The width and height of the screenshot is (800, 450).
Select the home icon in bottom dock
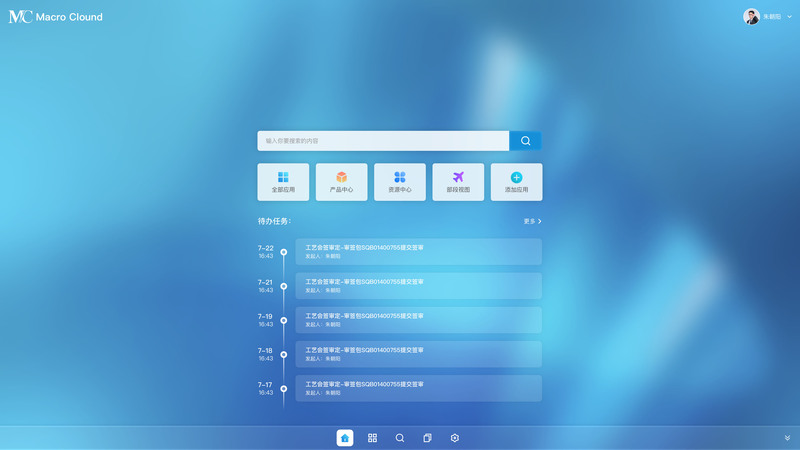(x=345, y=438)
